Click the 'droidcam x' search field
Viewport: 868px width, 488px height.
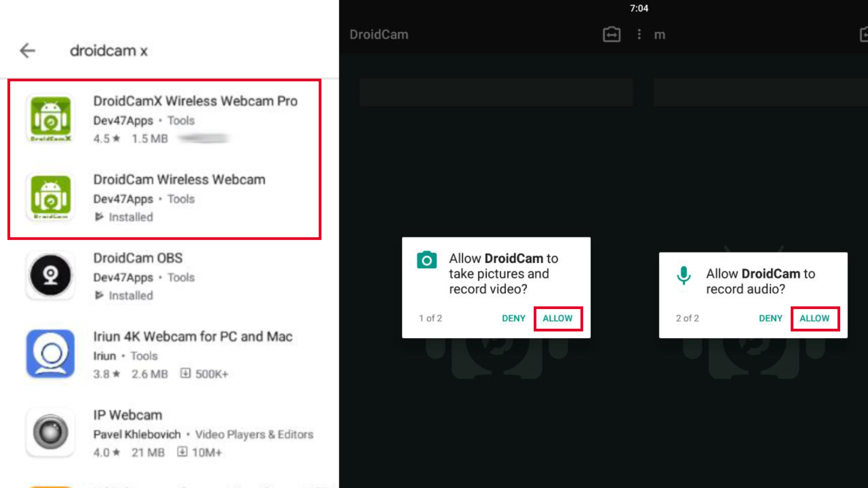108,51
